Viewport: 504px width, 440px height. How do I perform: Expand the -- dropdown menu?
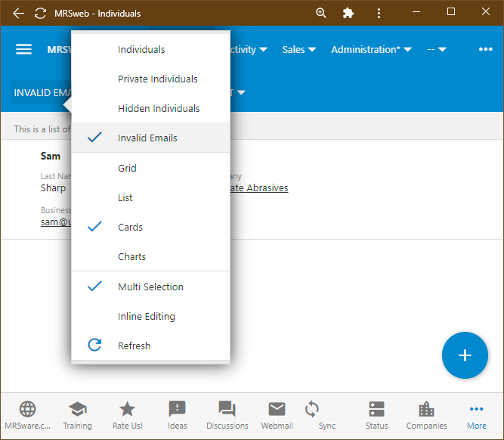(x=437, y=49)
